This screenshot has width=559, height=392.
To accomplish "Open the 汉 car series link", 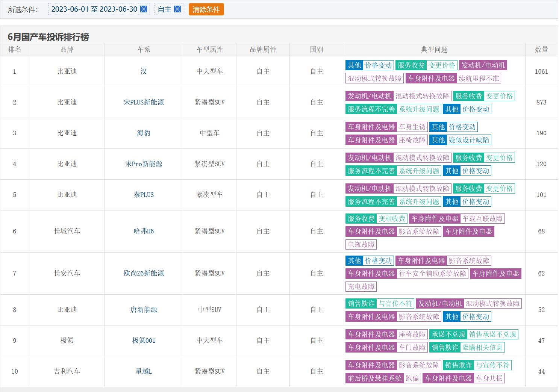I will tap(144, 71).
